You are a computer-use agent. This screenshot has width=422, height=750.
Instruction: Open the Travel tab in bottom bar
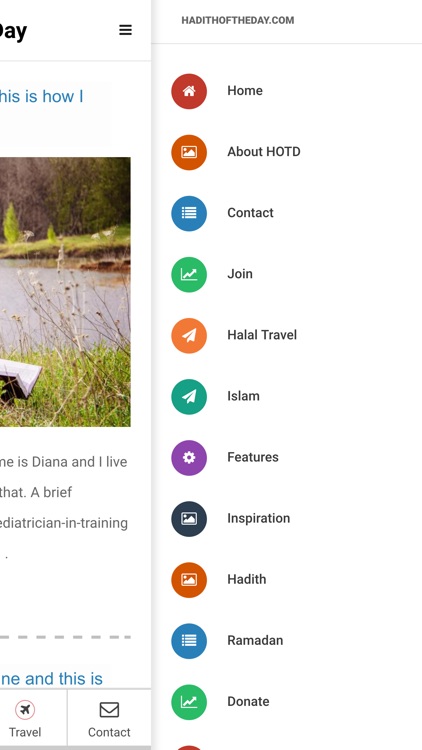25,719
